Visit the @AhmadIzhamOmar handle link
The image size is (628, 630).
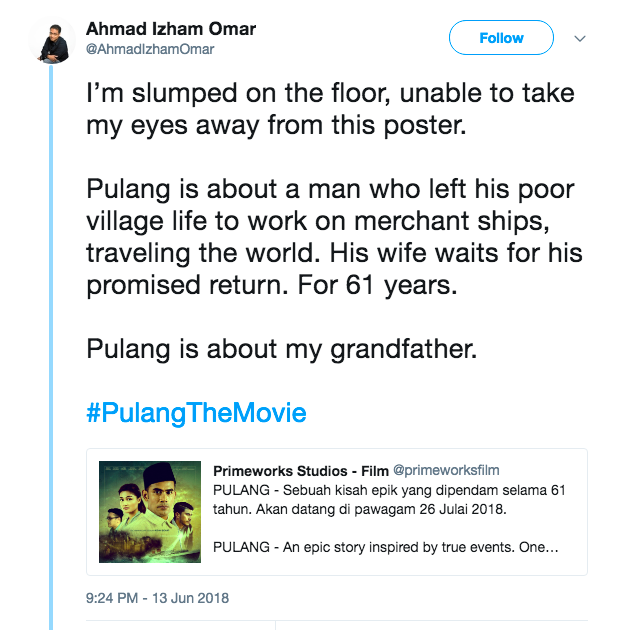click(x=150, y=49)
